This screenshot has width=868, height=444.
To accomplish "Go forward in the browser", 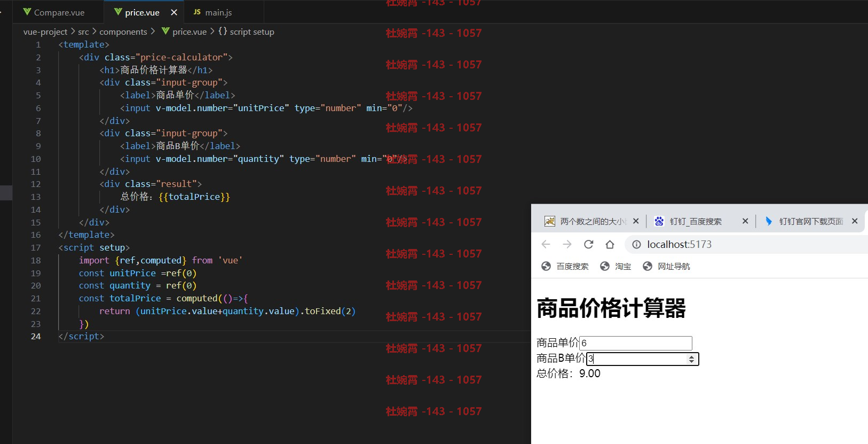I will [567, 244].
